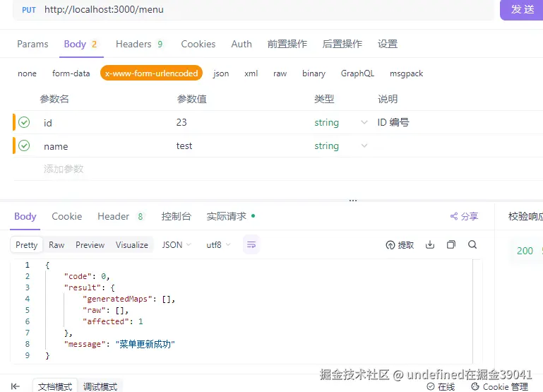543x392 pixels.
Task: Click the 在线 status indicator
Action: tap(441, 386)
